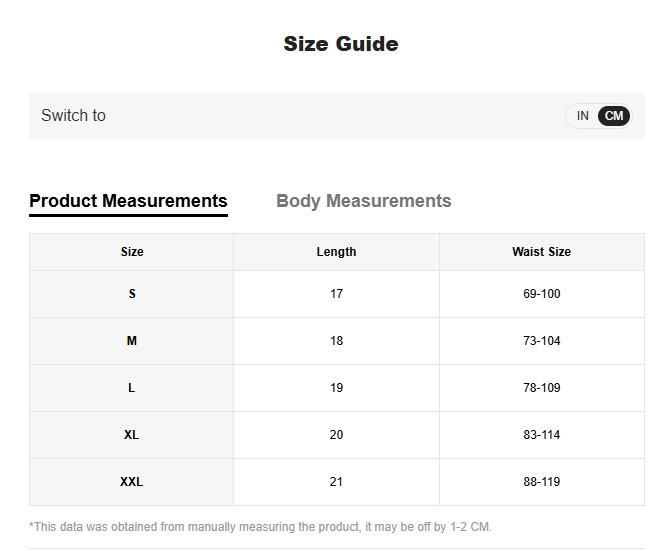This screenshot has height=551, width=664.
Task: Switch measurement units to IN
Action: [582, 116]
